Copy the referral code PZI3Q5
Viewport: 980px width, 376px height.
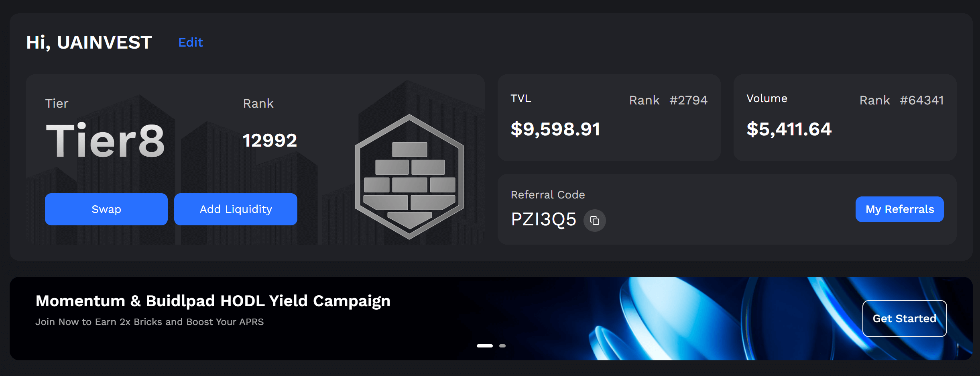point(594,221)
